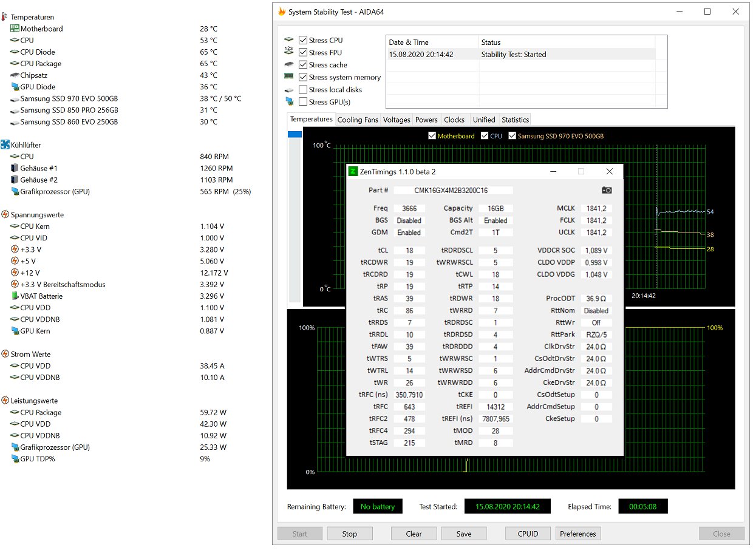Select the Stability Test: Started log row
Screen dimensions: 756x550
tap(521, 54)
